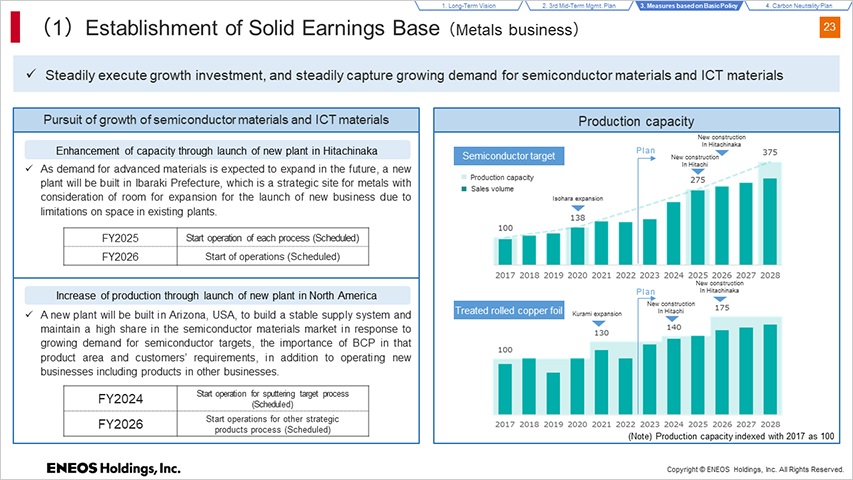Screen dimensions: 853x480
Task: Click the 2019 bar in the copper foil chart
Action: (553, 393)
